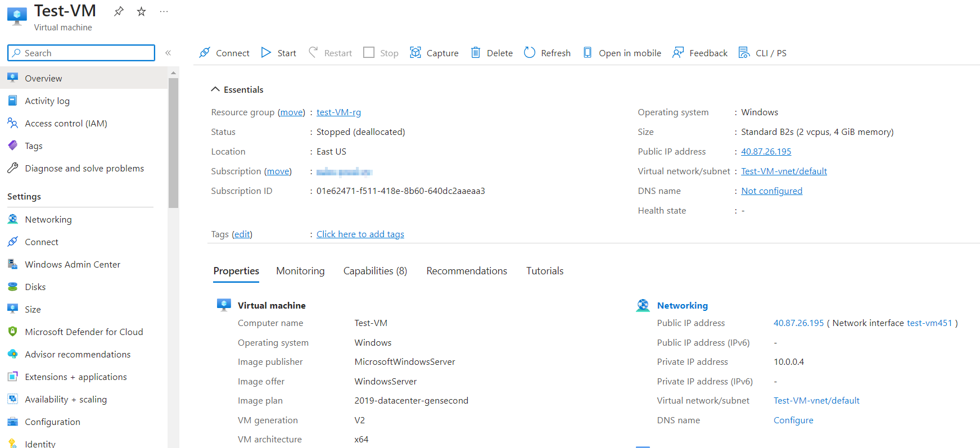This screenshot has width=980, height=448.
Task: Click the Restart command
Action: coord(330,53)
